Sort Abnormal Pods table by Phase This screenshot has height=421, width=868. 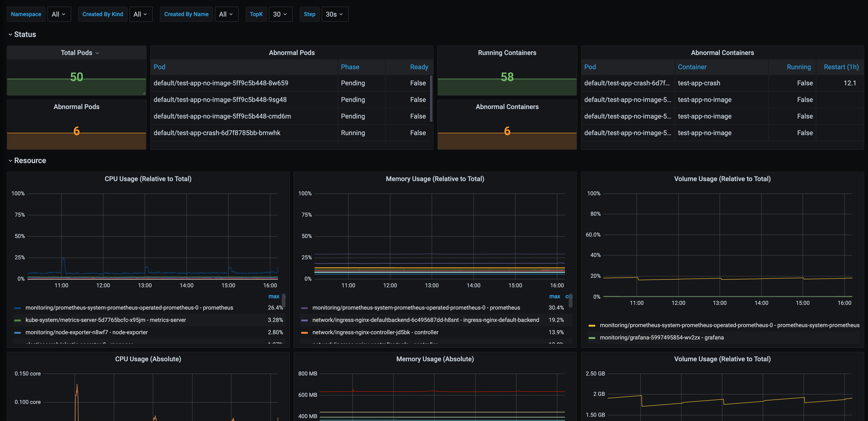click(x=350, y=67)
